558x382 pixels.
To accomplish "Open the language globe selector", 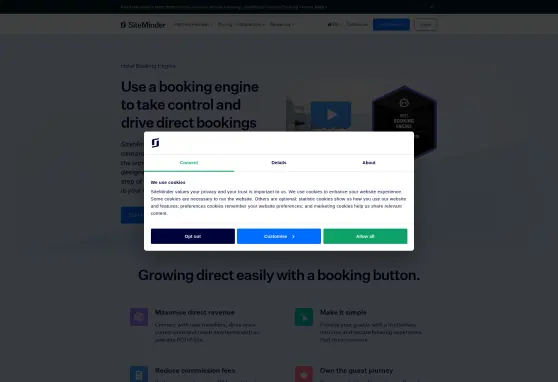I will click(334, 25).
